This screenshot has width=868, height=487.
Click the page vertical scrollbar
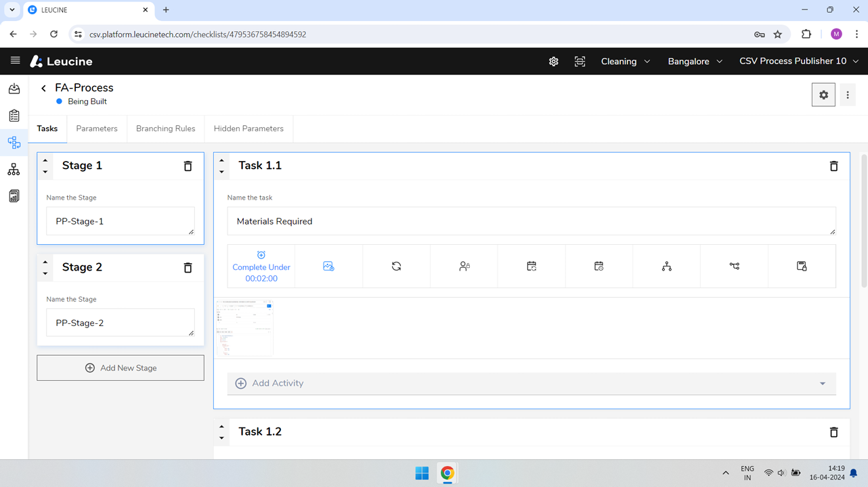pyautogui.click(x=864, y=221)
